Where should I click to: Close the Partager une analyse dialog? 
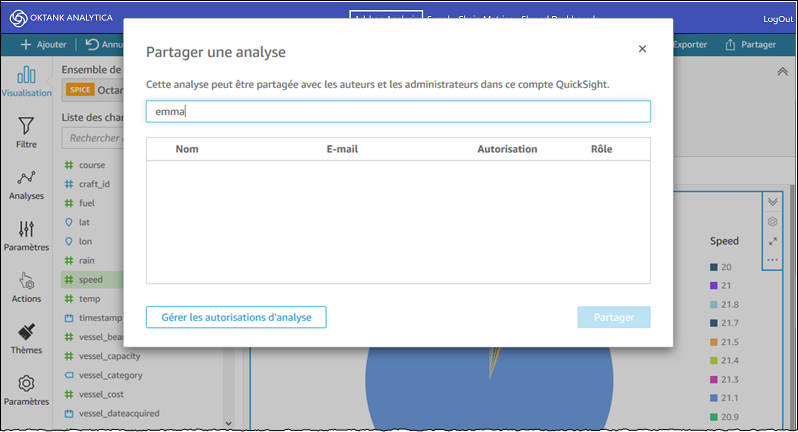[642, 49]
